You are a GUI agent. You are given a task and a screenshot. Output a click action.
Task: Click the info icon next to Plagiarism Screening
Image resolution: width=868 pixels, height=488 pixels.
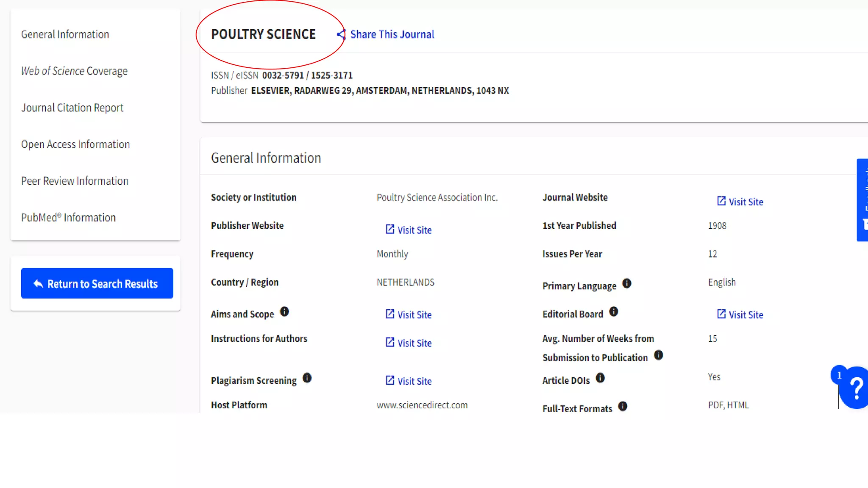point(307,378)
